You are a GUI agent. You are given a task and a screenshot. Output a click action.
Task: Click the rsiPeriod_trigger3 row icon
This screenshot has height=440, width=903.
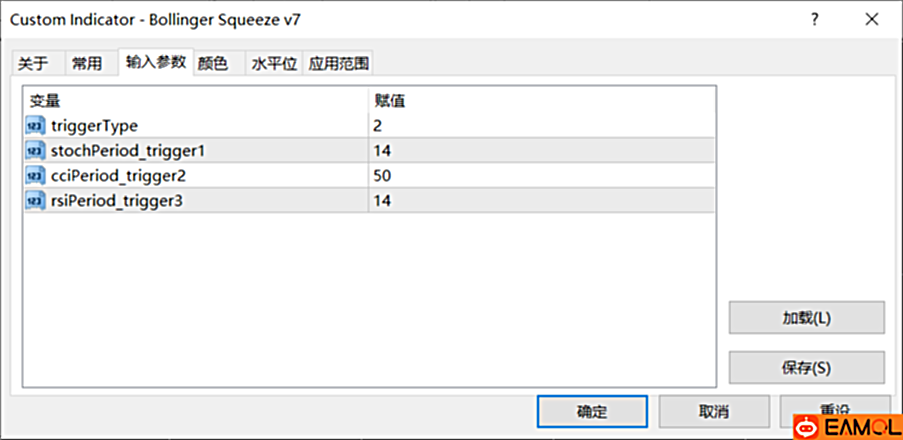pos(35,201)
